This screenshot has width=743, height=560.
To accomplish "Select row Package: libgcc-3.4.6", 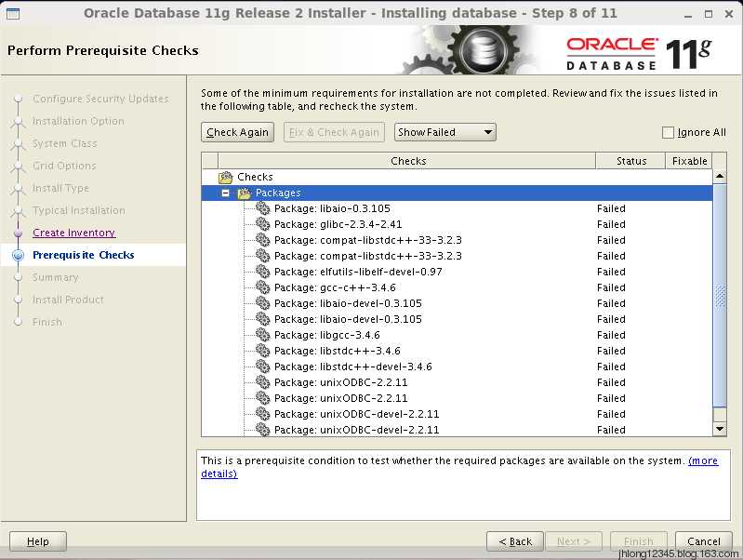I will pyautogui.click(x=457, y=335).
